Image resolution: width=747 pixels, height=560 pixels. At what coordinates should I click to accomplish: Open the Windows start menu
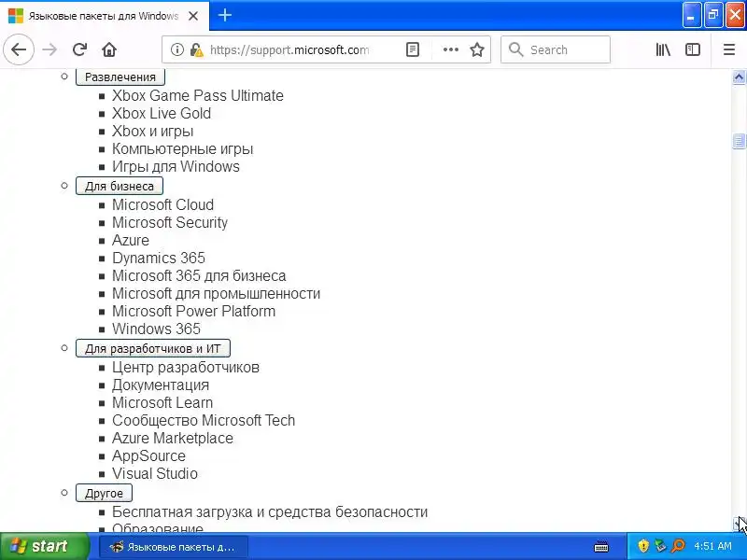tap(45, 546)
